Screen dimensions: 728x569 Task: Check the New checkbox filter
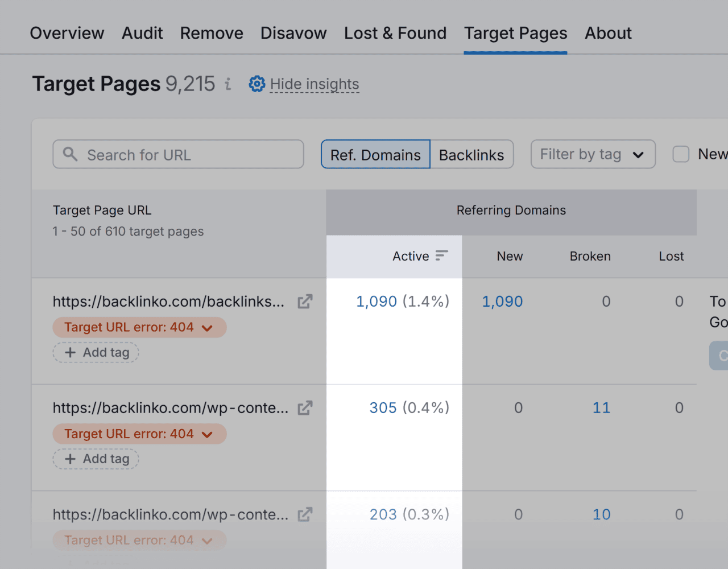(x=680, y=154)
